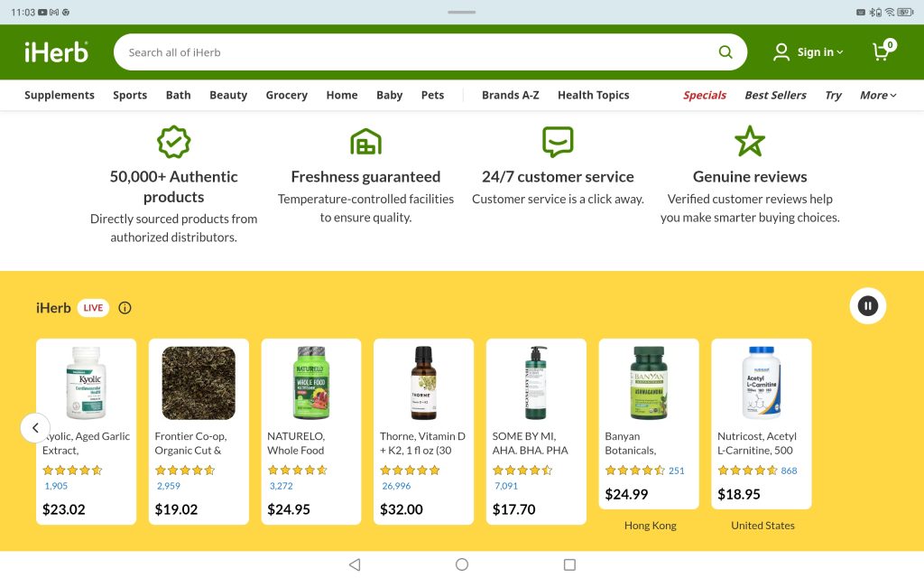The height and width of the screenshot is (578, 924).
Task: Click the Freshness guaranteed warehouse icon
Action: 365,142
